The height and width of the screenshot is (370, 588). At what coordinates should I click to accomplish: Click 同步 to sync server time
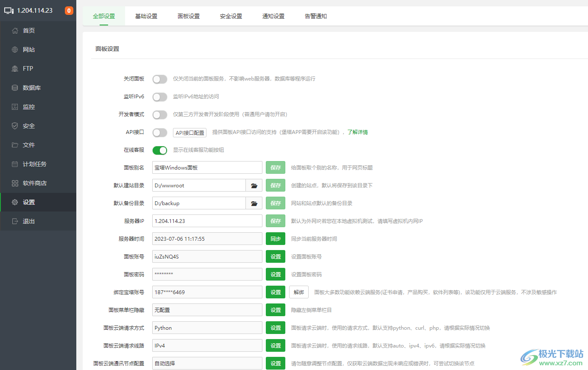pyautogui.click(x=276, y=239)
